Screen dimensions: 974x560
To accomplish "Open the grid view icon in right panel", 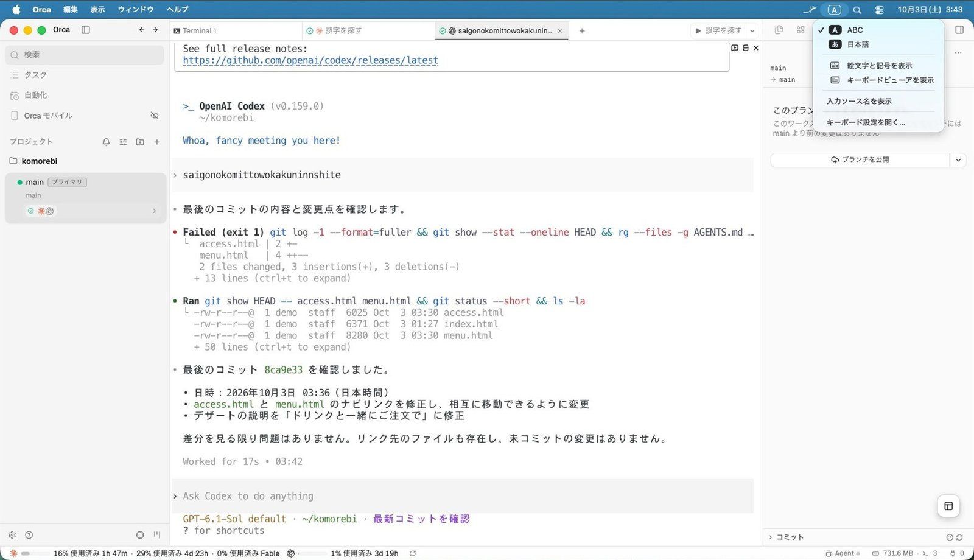I will pyautogui.click(x=801, y=30).
